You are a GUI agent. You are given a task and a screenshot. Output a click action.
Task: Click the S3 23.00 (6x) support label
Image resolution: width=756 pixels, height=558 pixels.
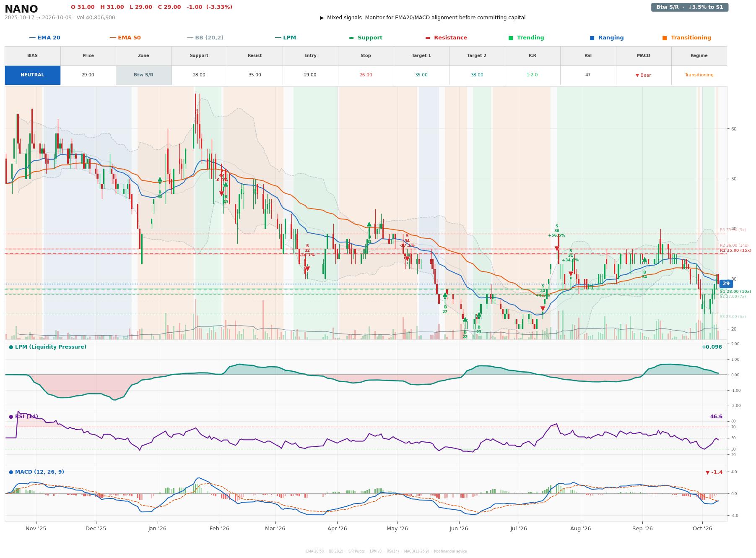(x=733, y=317)
